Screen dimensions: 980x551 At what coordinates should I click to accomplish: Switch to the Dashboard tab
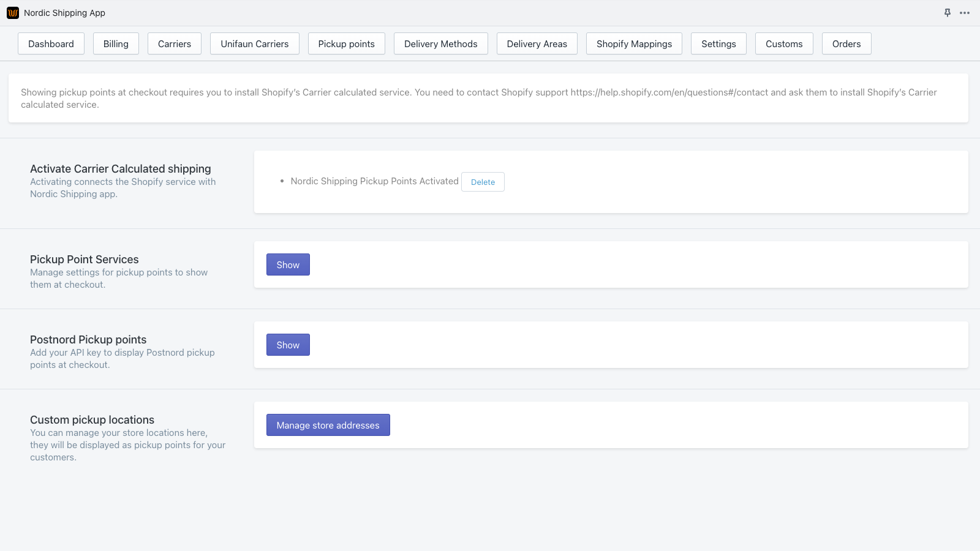click(51, 43)
